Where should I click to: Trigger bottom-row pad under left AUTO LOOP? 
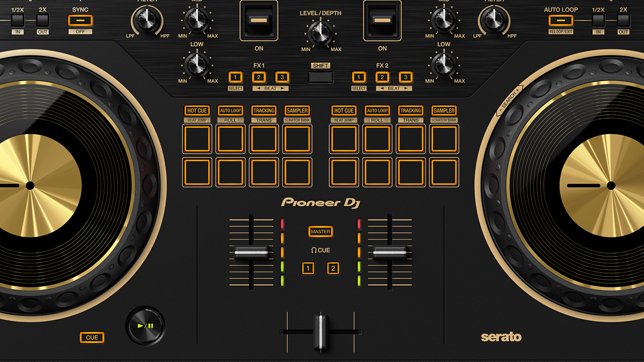(x=231, y=172)
